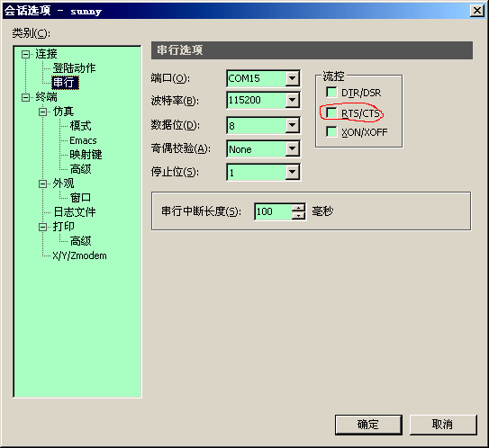
Task: Select 仿真 in the category tree
Action: pos(63,112)
